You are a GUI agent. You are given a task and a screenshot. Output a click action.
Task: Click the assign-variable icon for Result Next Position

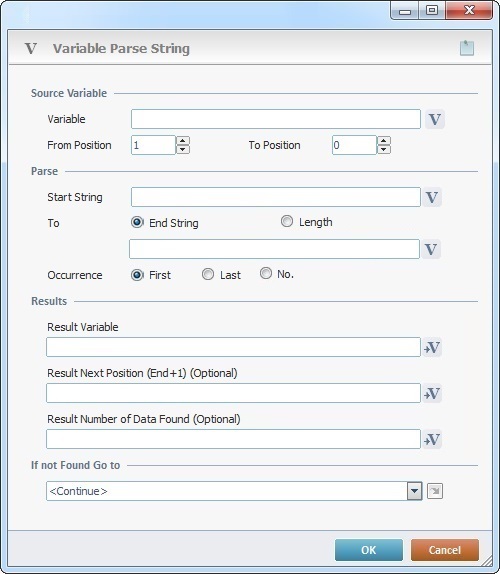(x=432, y=394)
